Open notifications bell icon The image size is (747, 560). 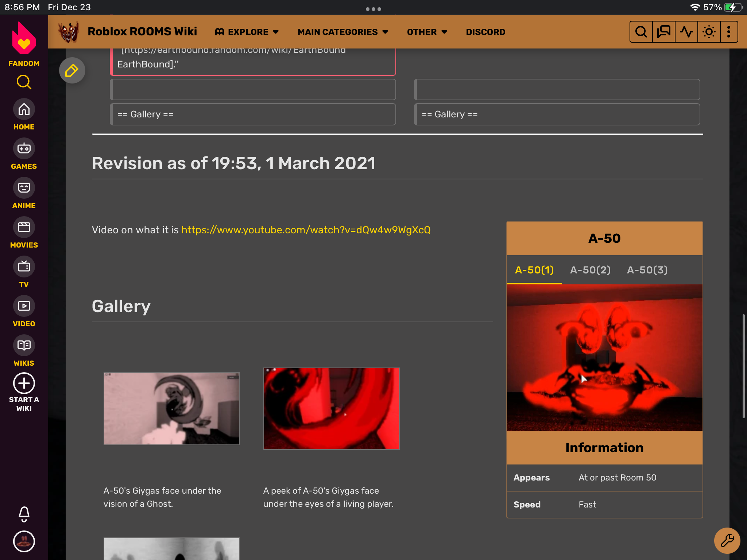(24, 514)
